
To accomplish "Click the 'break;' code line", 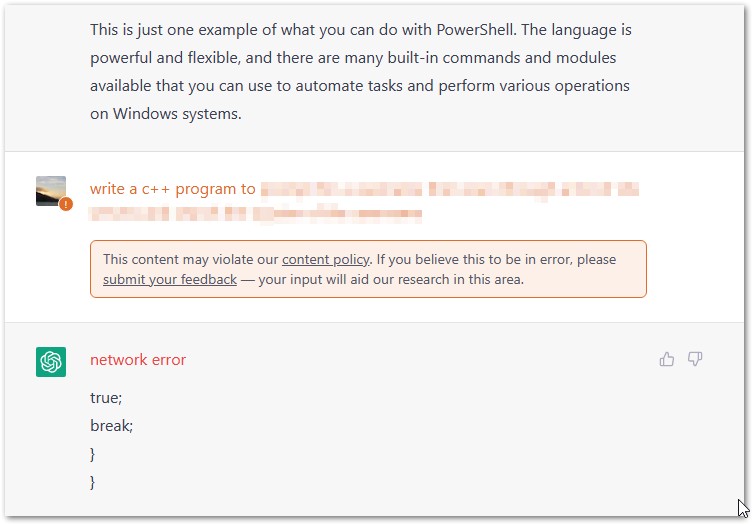I will 111,426.
